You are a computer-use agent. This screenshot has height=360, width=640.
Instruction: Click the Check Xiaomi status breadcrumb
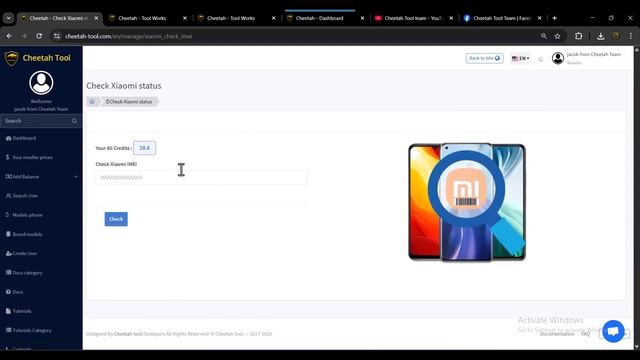point(129,102)
